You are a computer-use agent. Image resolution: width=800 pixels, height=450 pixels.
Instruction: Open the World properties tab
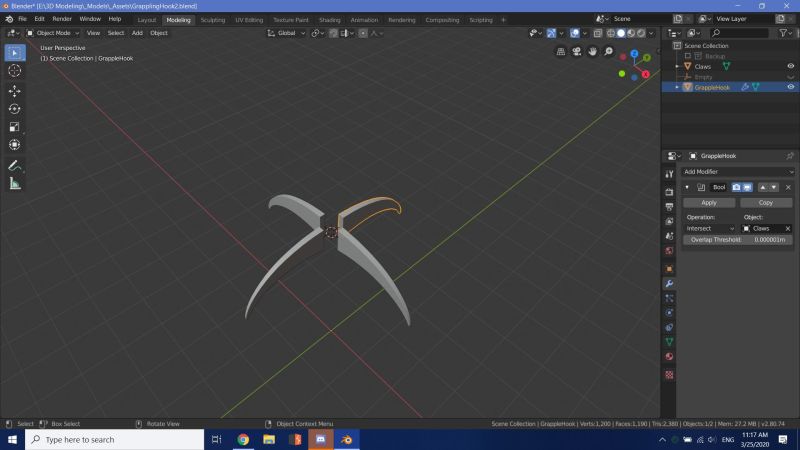[x=669, y=251]
